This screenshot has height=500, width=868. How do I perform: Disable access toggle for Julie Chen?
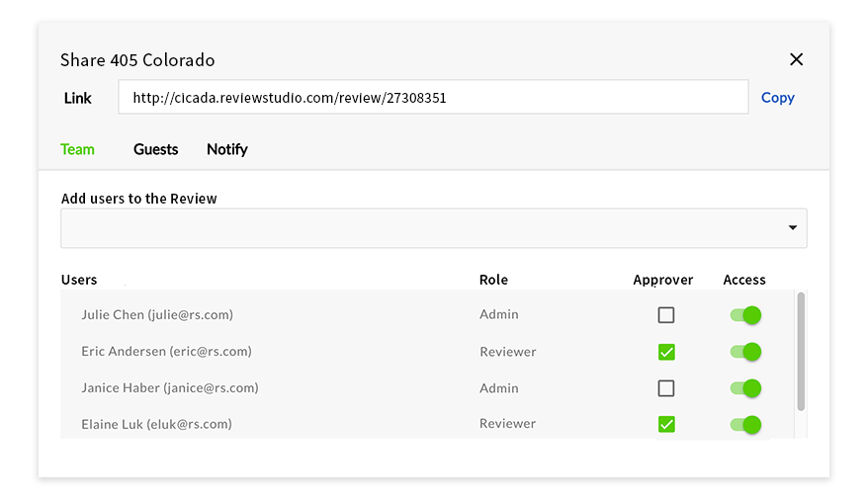coord(745,315)
